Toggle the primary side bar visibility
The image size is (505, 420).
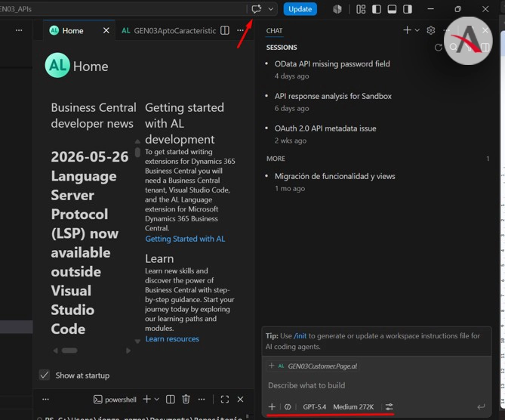pyautogui.click(x=377, y=9)
